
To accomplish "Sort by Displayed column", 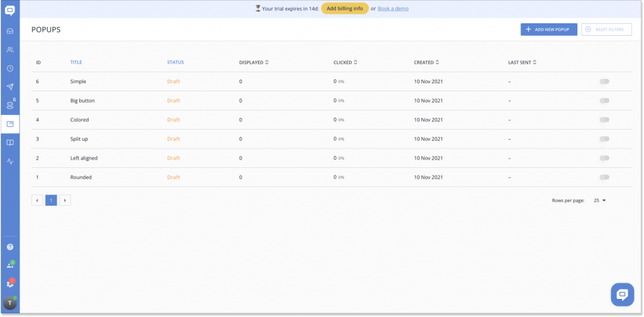I will (x=254, y=62).
